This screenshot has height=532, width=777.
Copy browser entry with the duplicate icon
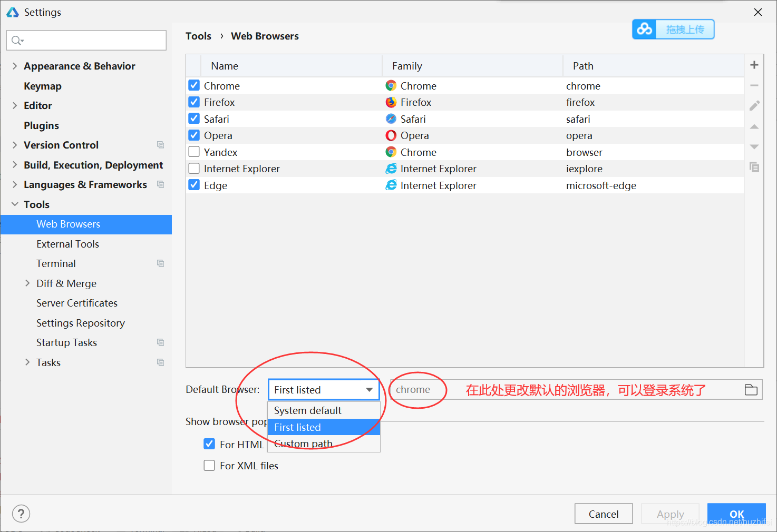tap(754, 168)
